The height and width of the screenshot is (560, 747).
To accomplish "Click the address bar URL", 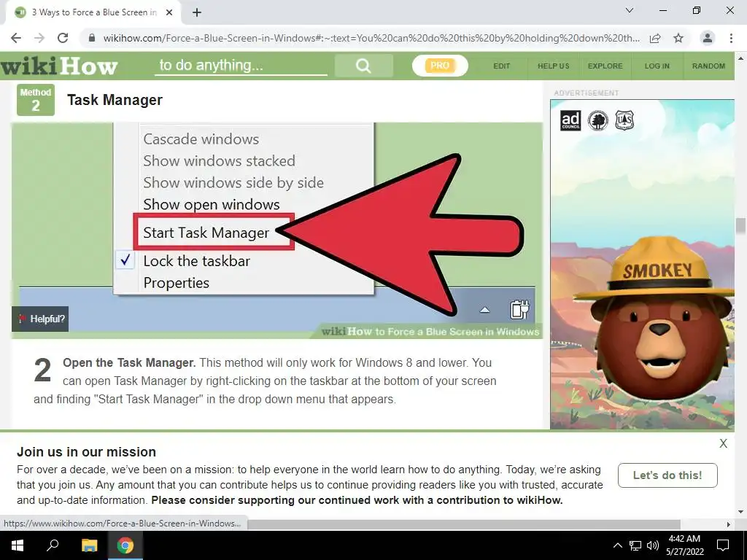I will coord(371,38).
